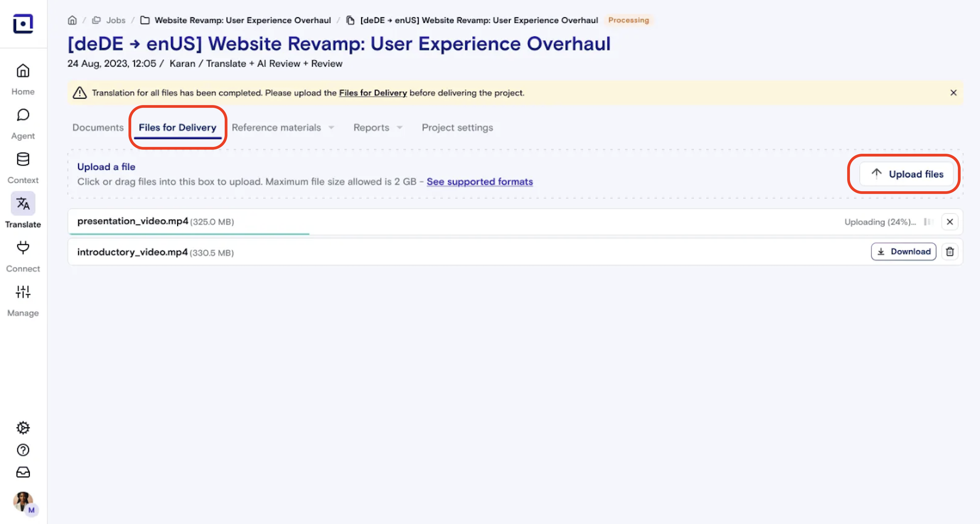
Task: Dismiss the yellow warning banner
Action: [x=953, y=93]
